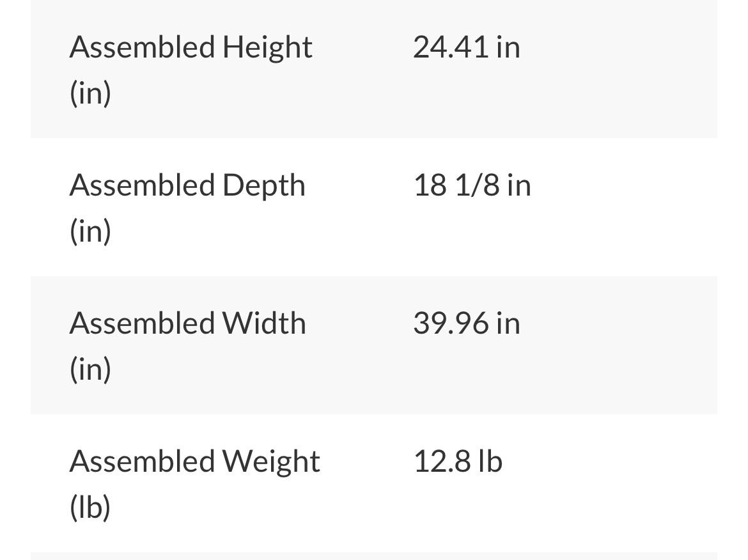748x560 pixels.
Task: Select the 18 1/8 in depth value
Action: (472, 185)
